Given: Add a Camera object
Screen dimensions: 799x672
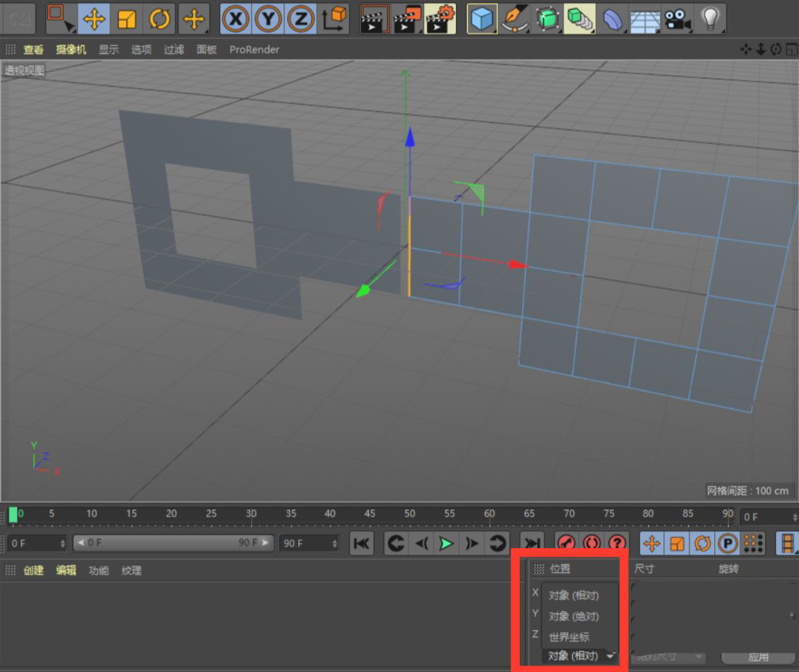Looking at the screenshot, I should [677, 19].
